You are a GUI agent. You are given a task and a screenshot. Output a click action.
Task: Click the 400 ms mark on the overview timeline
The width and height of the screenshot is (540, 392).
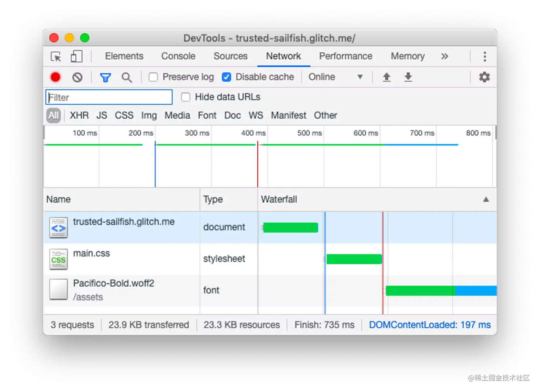click(x=253, y=133)
